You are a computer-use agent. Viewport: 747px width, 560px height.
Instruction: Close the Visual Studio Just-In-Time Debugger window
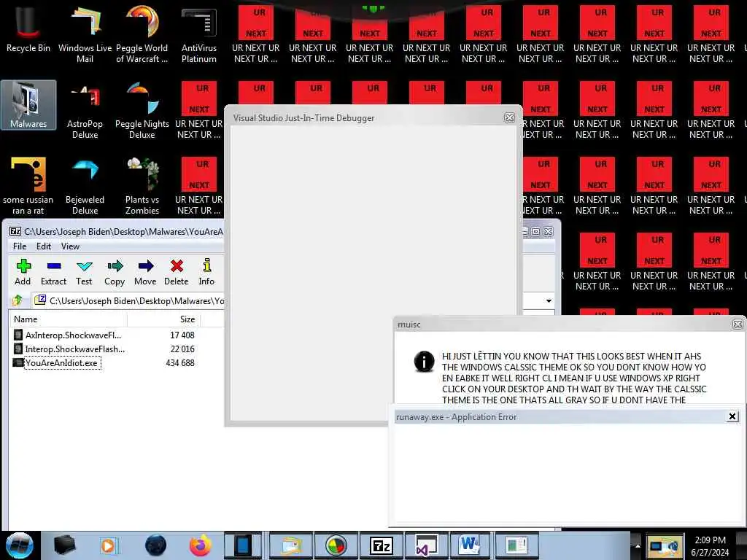[x=509, y=117]
